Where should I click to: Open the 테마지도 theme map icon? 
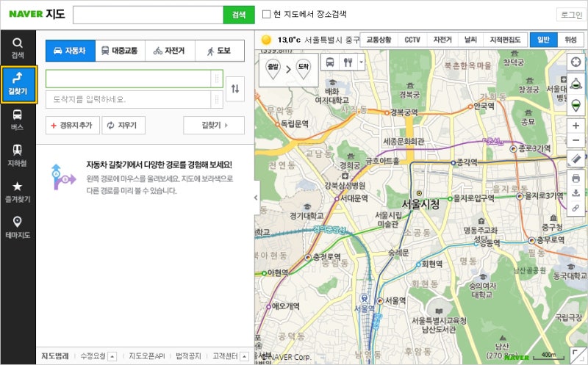[17, 227]
